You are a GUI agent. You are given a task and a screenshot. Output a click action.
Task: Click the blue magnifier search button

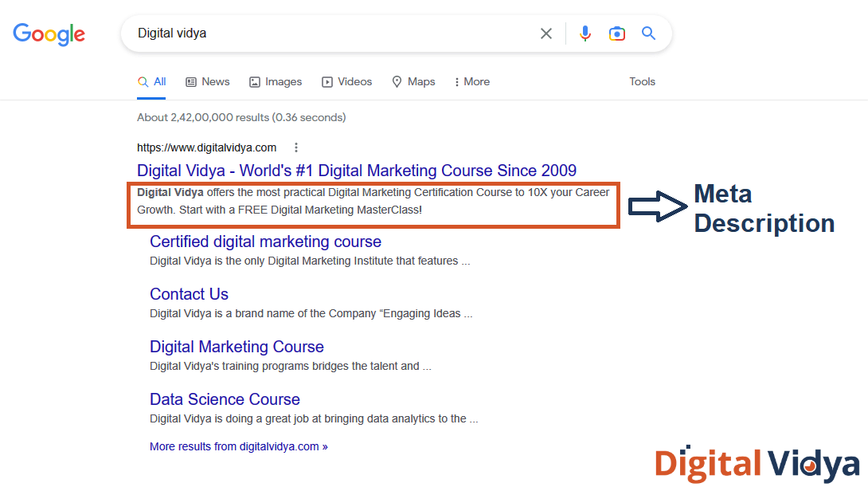648,33
